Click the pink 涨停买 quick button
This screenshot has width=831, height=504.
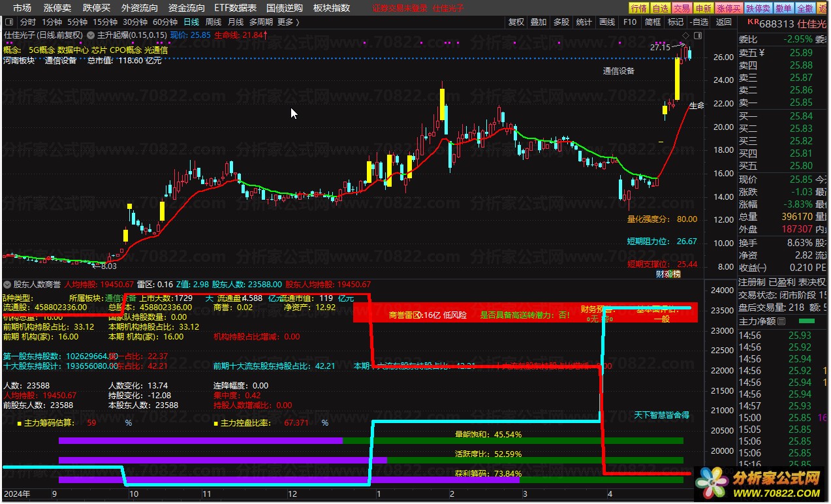coord(729,8)
